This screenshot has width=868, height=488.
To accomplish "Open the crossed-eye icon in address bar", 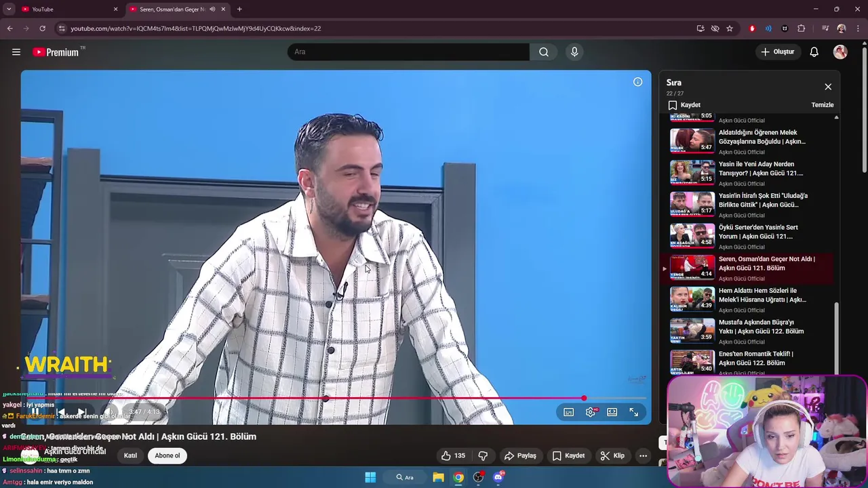I will point(715,28).
